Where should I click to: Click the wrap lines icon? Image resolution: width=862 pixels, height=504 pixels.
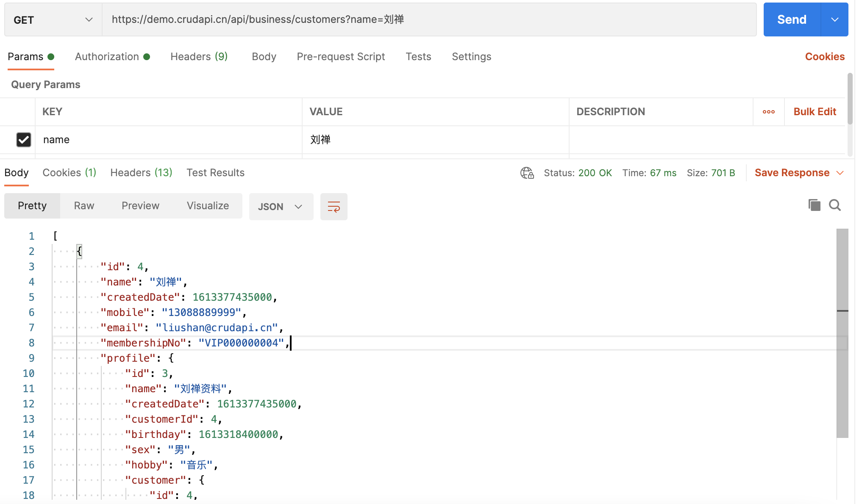coord(334,207)
